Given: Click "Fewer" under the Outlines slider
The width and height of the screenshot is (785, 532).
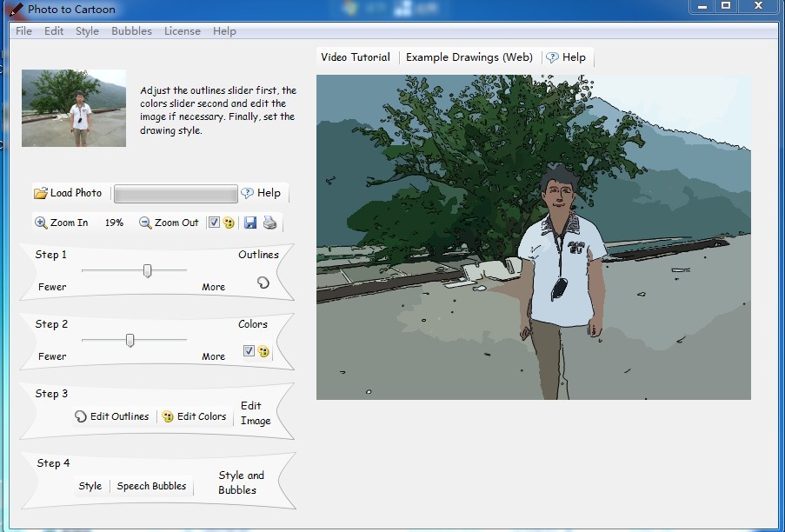Looking at the screenshot, I should [52, 287].
